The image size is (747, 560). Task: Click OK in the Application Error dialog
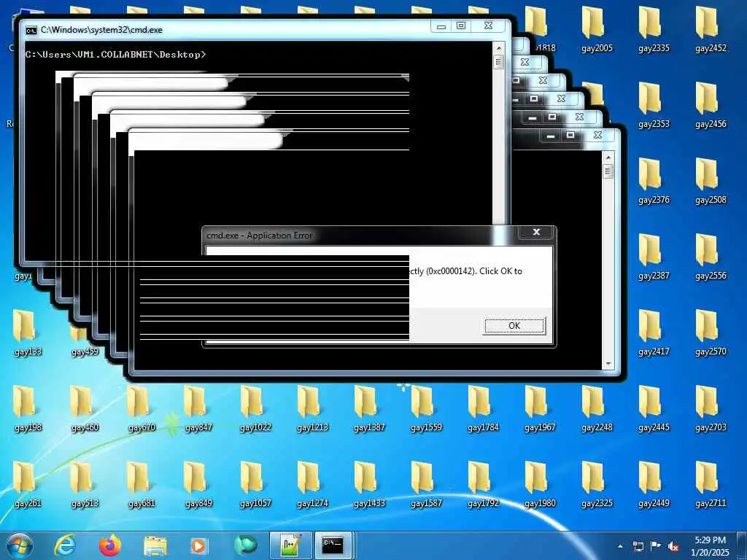(514, 326)
